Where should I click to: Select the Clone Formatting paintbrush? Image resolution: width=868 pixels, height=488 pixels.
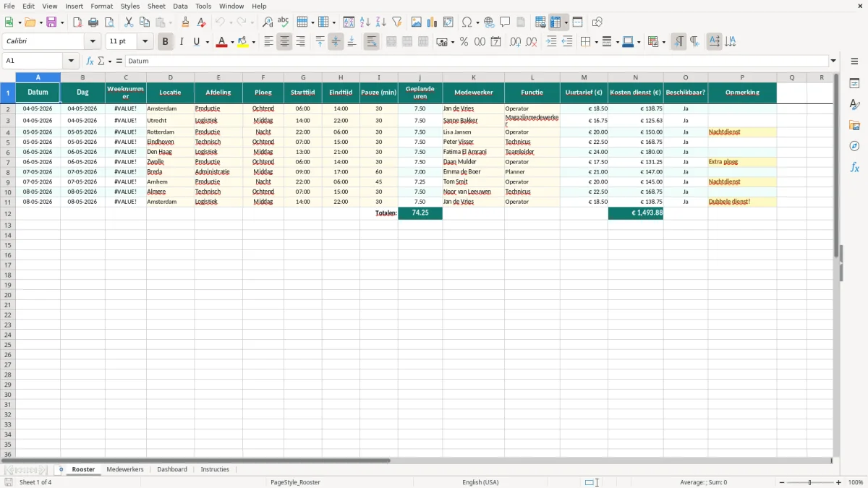[x=186, y=22]
